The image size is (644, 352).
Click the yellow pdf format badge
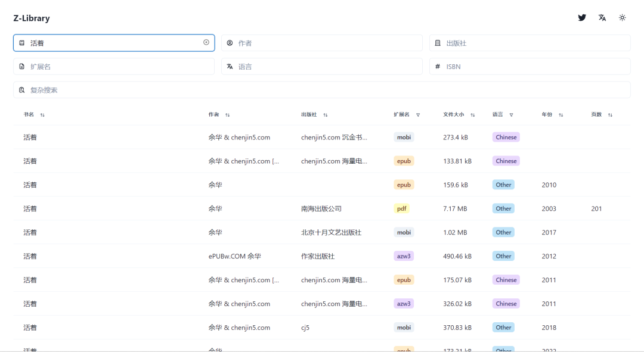click(401, 208)
